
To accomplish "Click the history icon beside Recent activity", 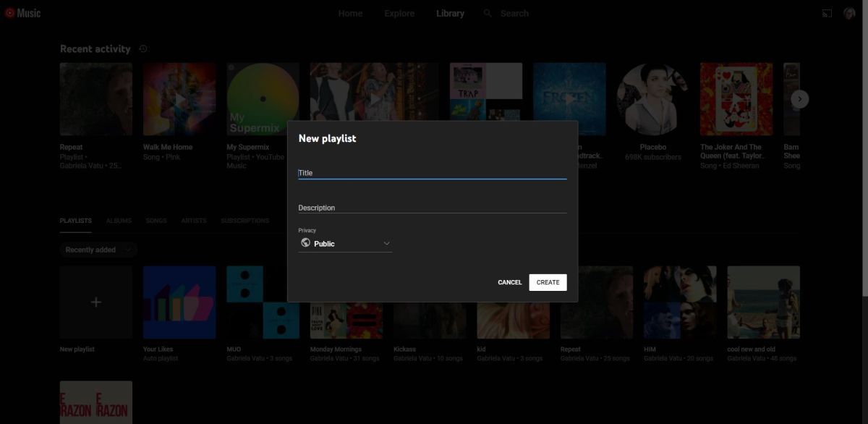I will tap(143, 48).
